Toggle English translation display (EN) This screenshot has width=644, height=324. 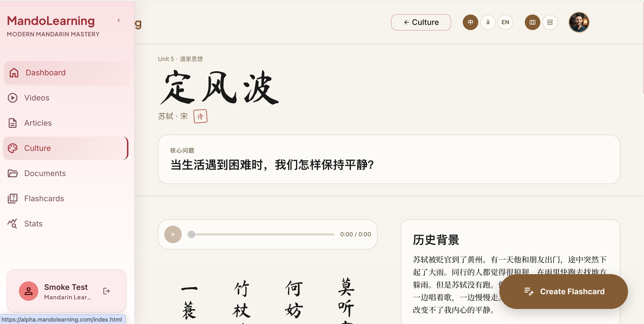(x=505, y=22)
